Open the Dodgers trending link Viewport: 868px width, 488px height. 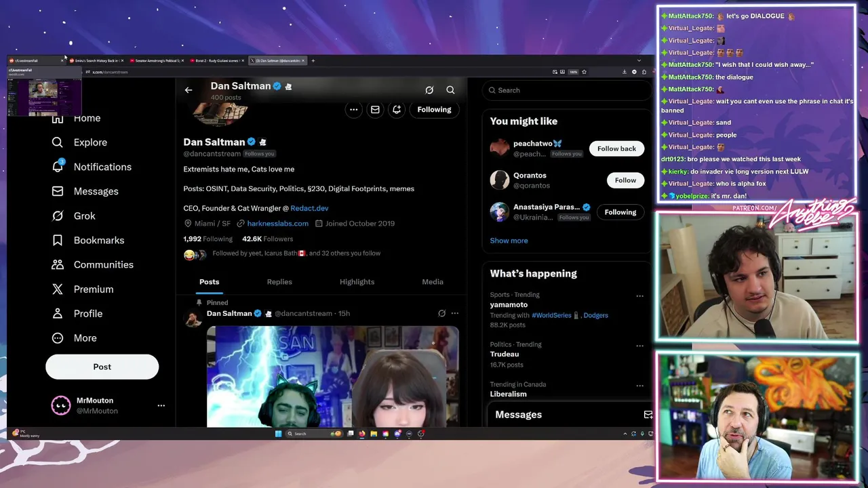595,315
